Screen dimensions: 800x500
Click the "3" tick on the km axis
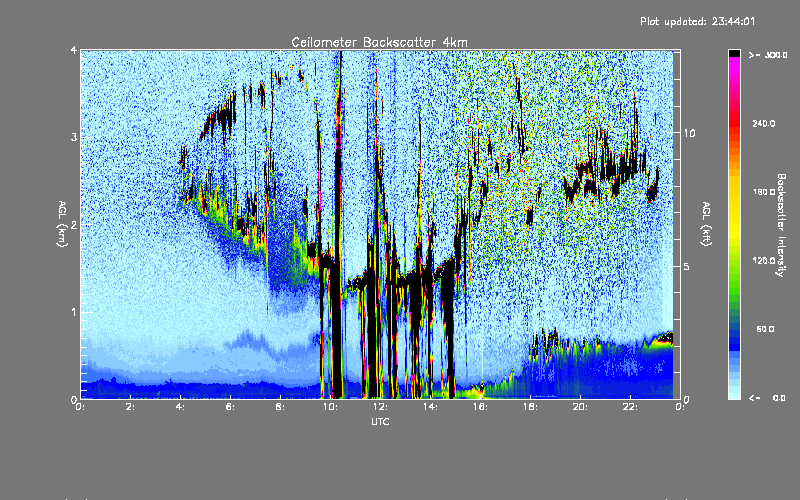(x=74, y=137)
